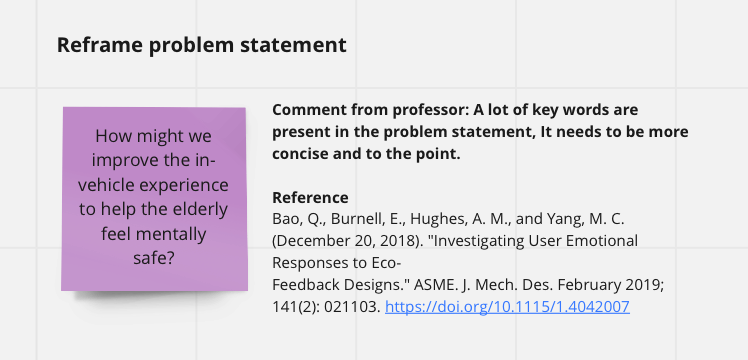
Task: Click 'to help the elderly' on sticky
Action: click(154, 209)
